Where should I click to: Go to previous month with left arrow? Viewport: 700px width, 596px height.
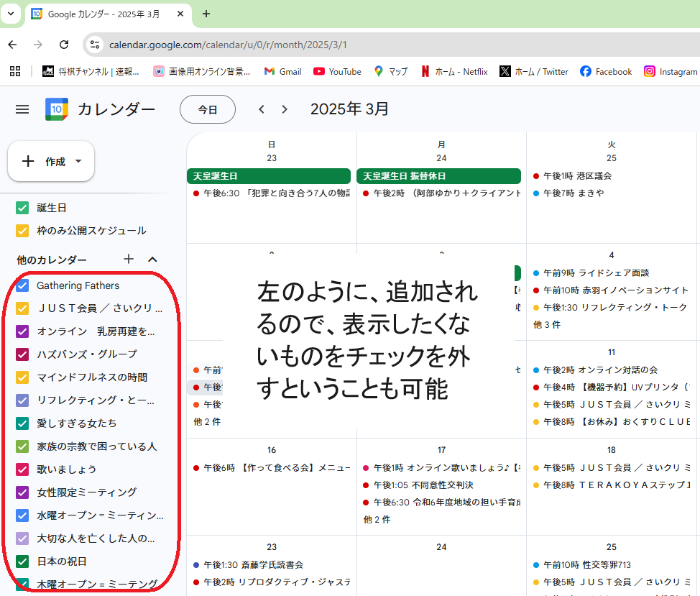[262, 109]
